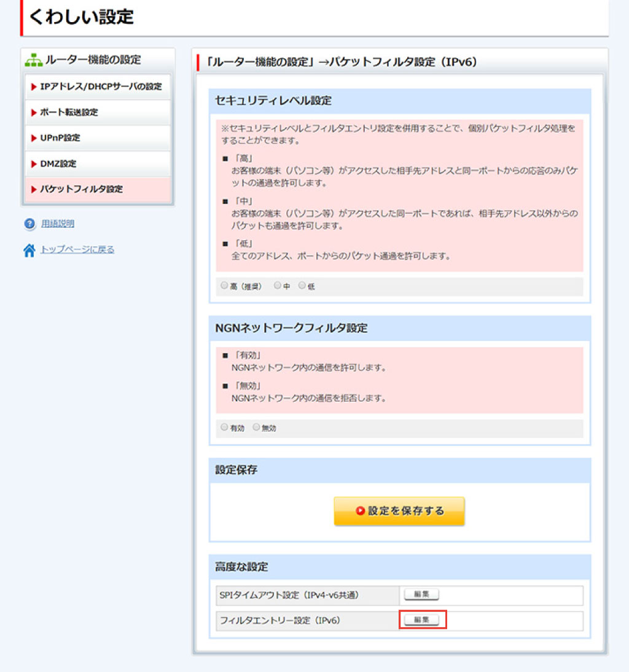This screenshot has width=629, height=672.
Task: Select the 低 security level radio
Action: point(302,286)
